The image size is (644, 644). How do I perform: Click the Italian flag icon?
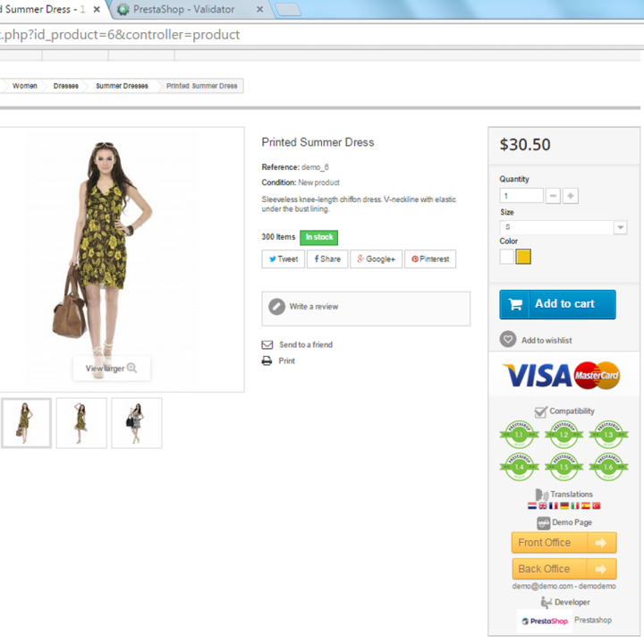575,506
